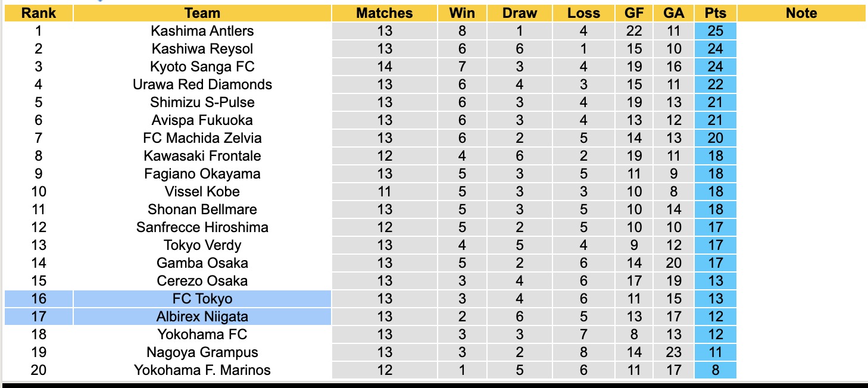868x388 pixels.
Task: Open the highlighted FC Tokyo row
Action: 202,299
